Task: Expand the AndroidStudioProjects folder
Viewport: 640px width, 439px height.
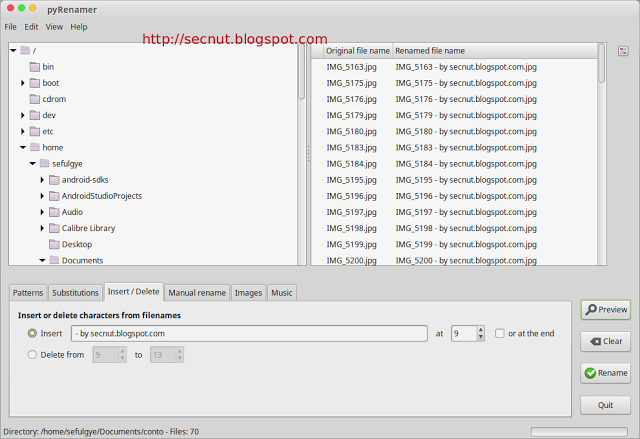Action: pos(42,196)
